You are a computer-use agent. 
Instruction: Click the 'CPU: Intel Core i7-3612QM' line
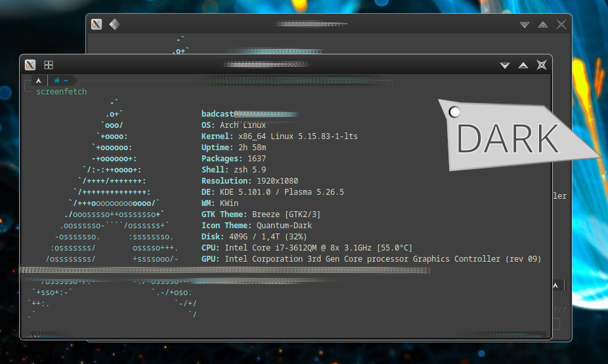click(307, 248)
